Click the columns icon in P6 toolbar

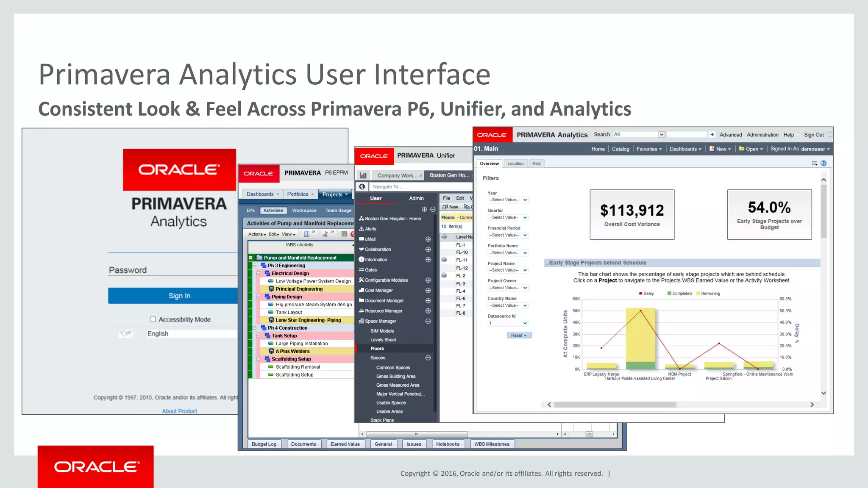[306, 234]
